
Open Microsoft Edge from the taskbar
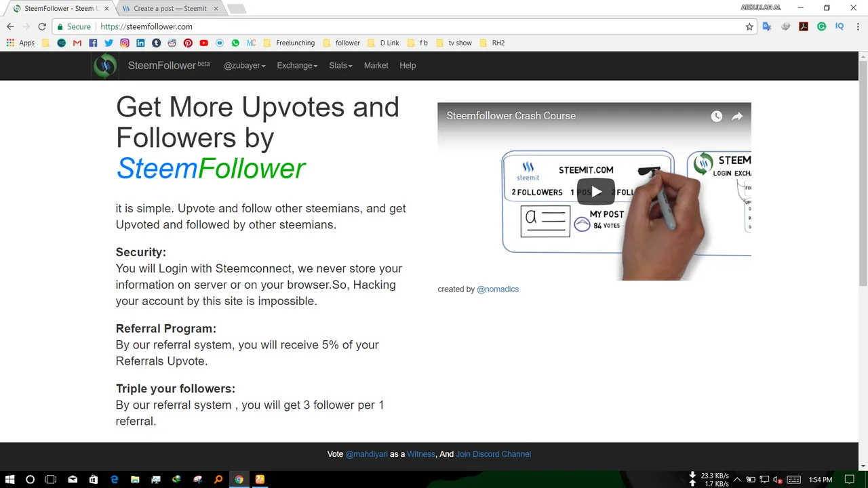(114, 479)
